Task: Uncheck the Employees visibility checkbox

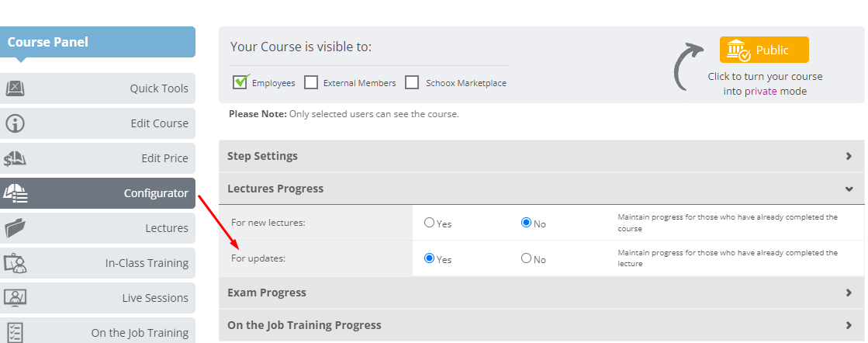Action: point(240,82)
